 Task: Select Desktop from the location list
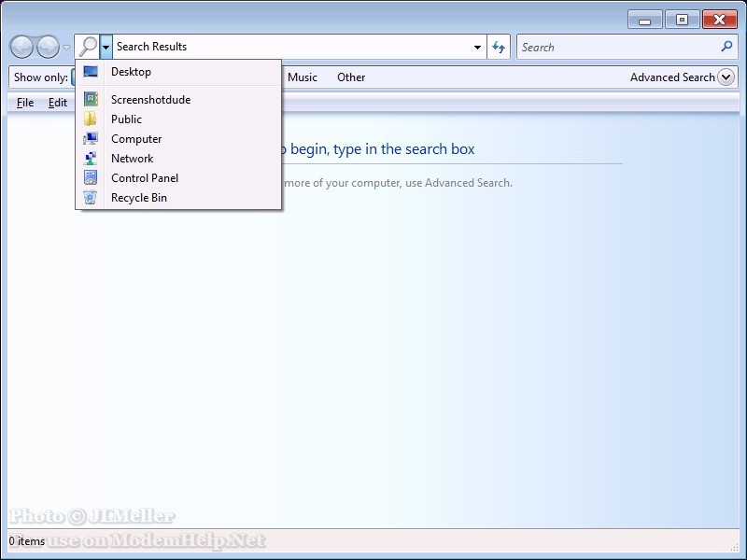(x=178, y=72)
